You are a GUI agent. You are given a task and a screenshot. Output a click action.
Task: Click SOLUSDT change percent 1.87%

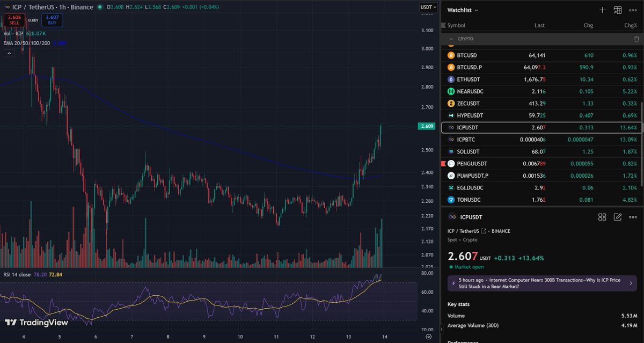click(631, 152)
